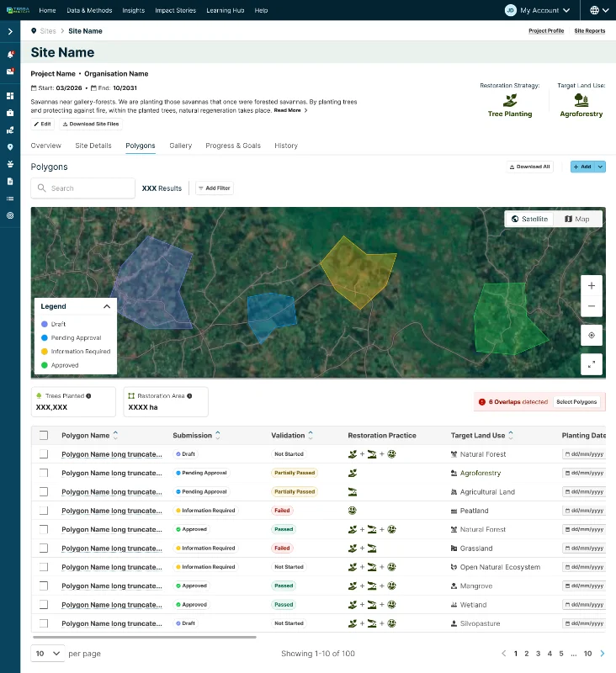The image size is (616, 673).
Task: Open the globe language selector
Action: click(599, 10)
